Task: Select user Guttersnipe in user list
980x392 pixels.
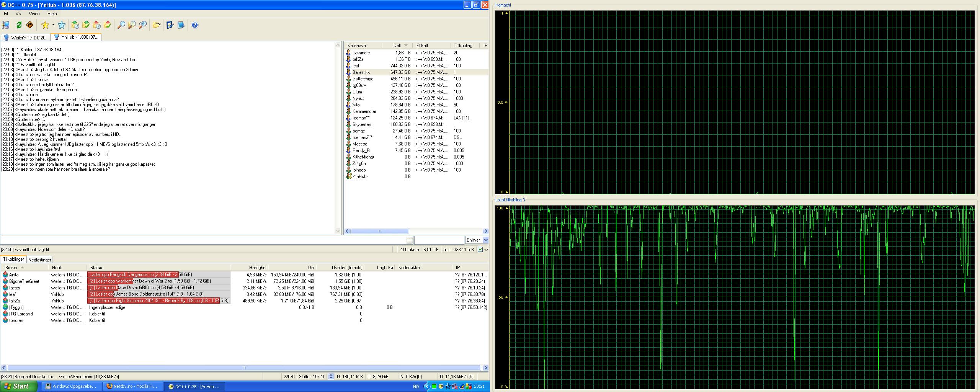Action: (x=416, y=79)
